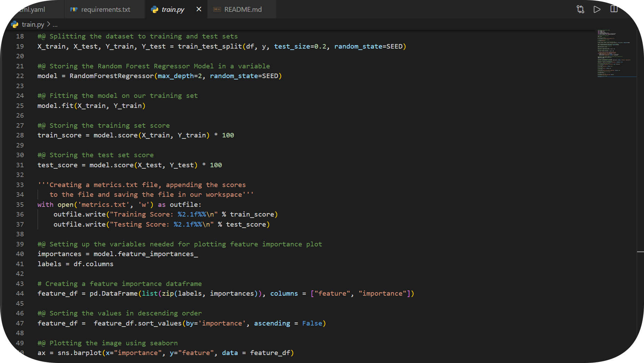The height and width of the screenshot is (363, 644).
Task: Click the False keyword on line 47
Action: pyautogui.click(x=312, y=323)
